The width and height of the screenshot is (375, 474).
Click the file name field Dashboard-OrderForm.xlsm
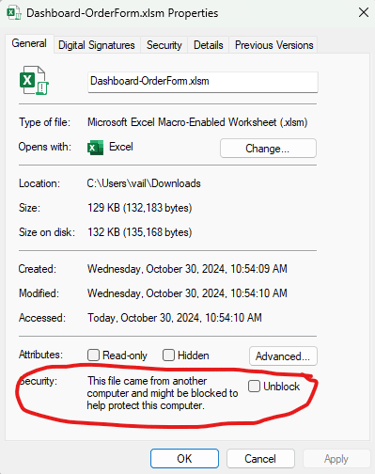click(203, 82)
